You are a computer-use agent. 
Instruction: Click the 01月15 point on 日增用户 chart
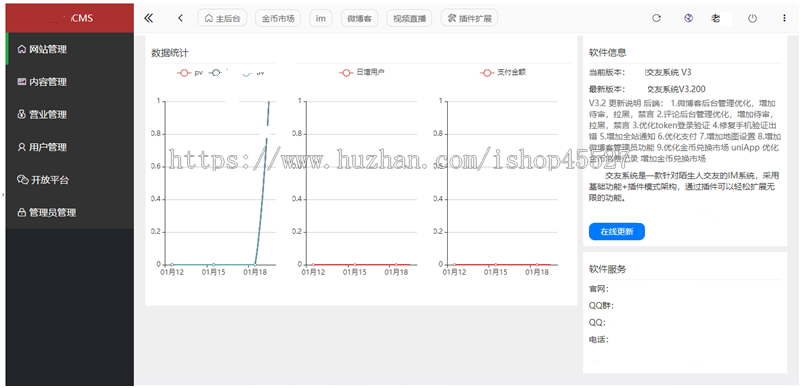(x=355, y=264)
